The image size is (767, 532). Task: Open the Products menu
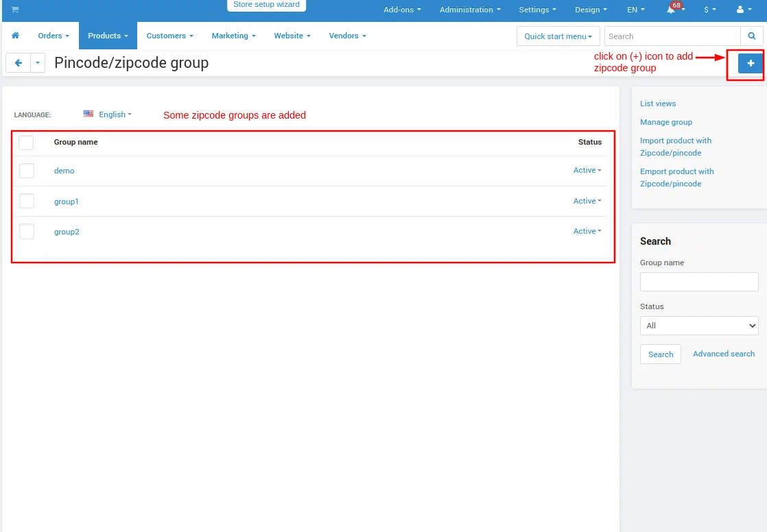[x=108, y=36]
